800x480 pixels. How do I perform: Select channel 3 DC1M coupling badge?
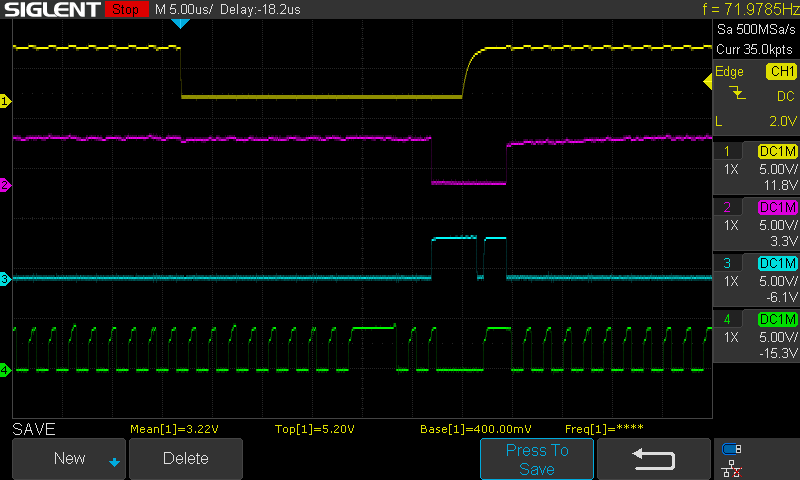coord(778,263)
